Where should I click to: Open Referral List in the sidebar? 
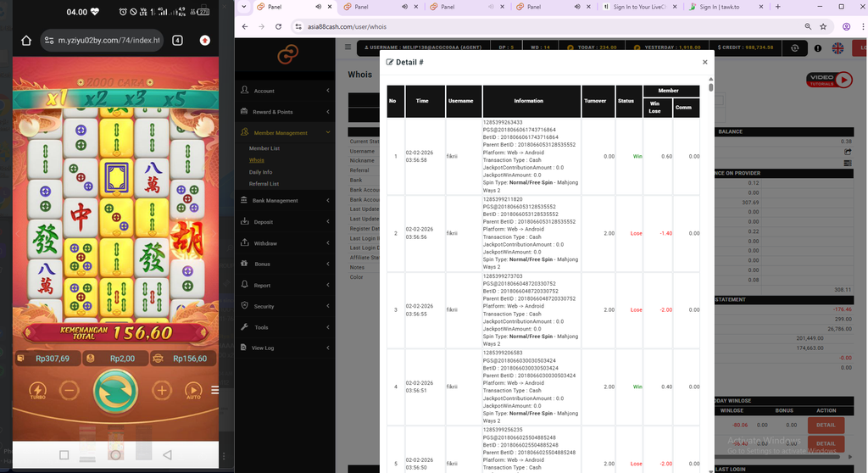[x=264, y=184]
